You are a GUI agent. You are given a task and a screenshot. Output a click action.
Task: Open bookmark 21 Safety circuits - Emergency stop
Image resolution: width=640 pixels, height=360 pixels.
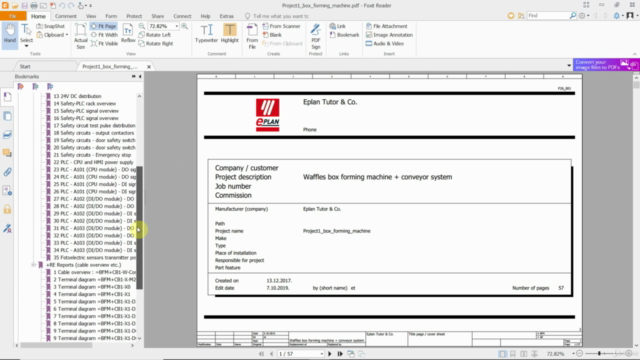coord(92,155)
